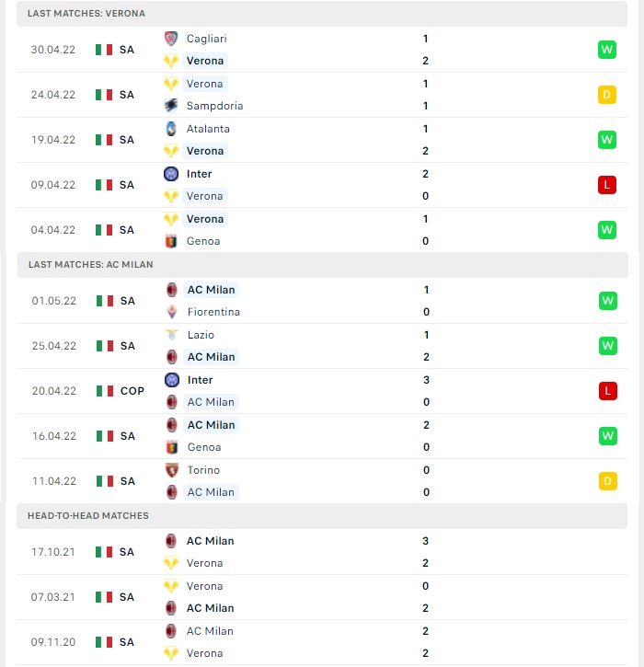Click the Cagliari team crest icon
The width and height of the screenshot is (644, 667).
pos(171,39)
